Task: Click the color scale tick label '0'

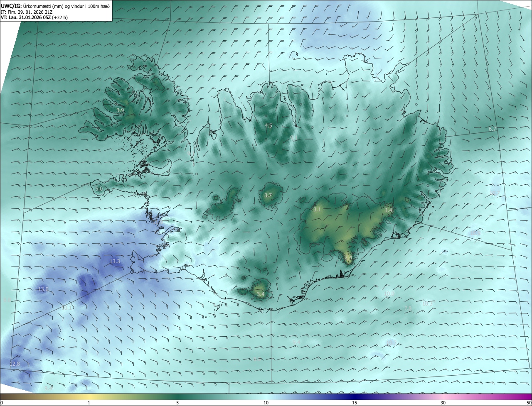Action: click(x=2, y=403)
